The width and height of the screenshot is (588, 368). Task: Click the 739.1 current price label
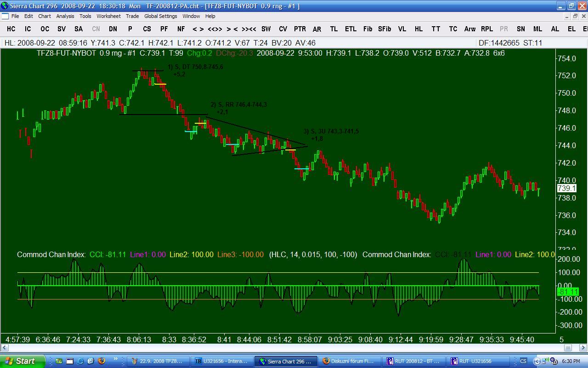click(x=566, y=189)
